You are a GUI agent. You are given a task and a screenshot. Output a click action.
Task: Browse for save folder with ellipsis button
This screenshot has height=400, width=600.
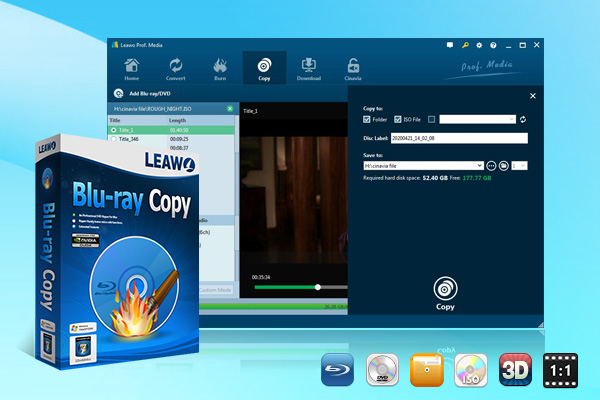click(x=491, y=166)
